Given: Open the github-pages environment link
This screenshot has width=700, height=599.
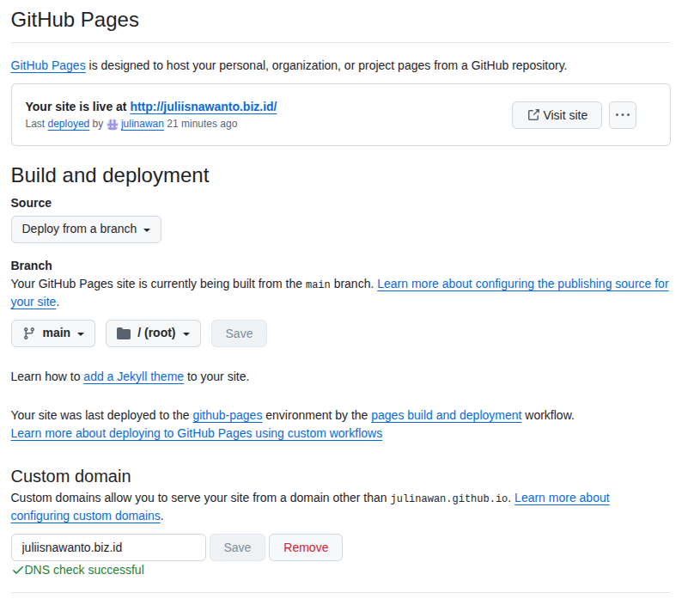Looking at the screenshot, I should point(228,415).
